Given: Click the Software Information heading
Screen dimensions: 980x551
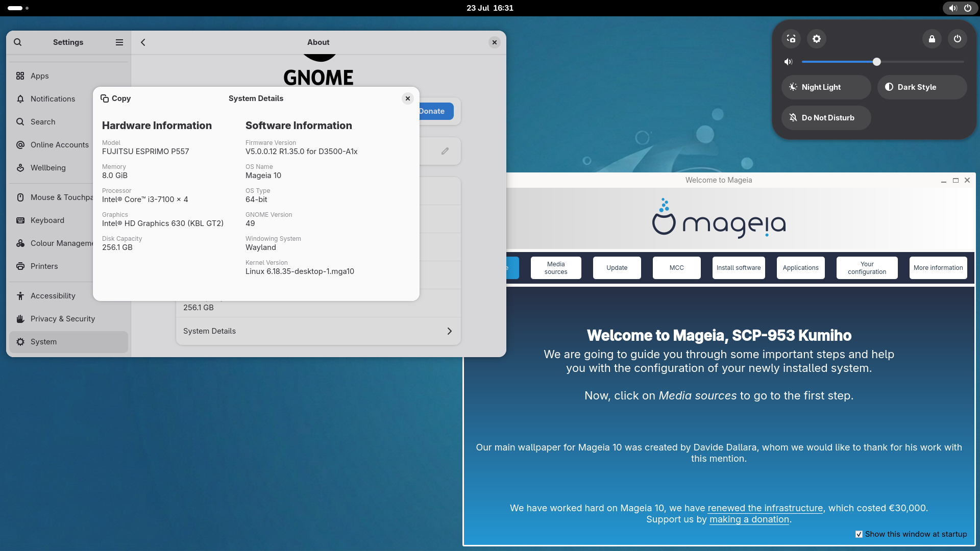Looking at the screenshot, I should point(299,126).
